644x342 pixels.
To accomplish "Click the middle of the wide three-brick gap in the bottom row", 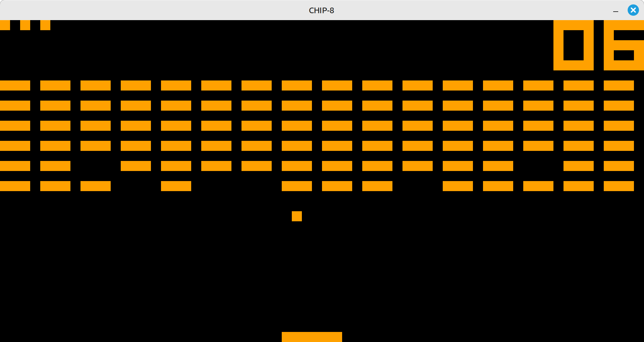I will [236, 186].
